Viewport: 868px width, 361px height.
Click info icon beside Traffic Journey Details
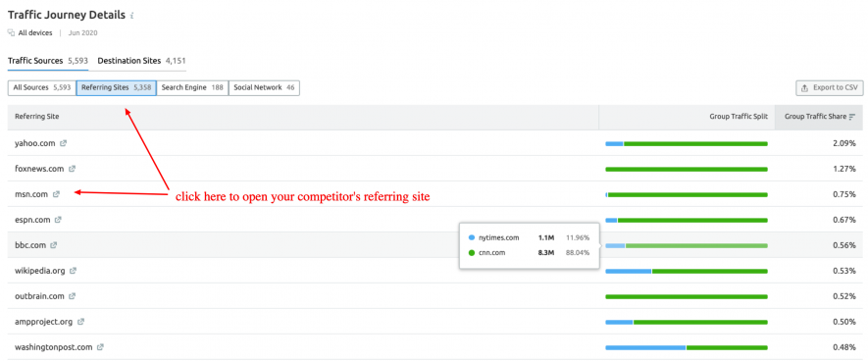tap(131, 16)
